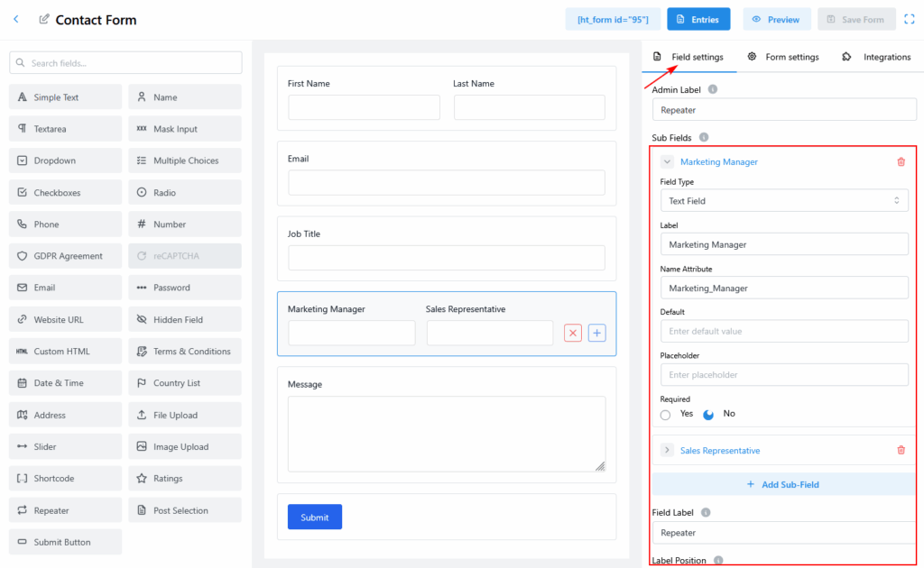Add repeater row using the blue plus icon
Screen dimensions: 924x568
596,333
